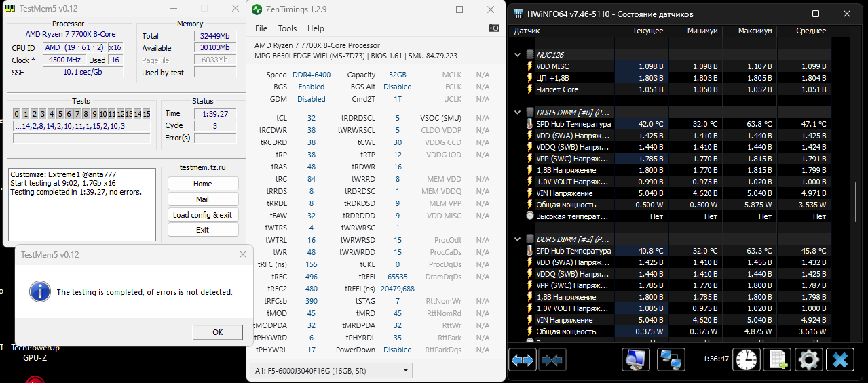868x383 pixels.
Task: Click the clock reset icon in HWiNFO
Action: (x=747, y=359)
